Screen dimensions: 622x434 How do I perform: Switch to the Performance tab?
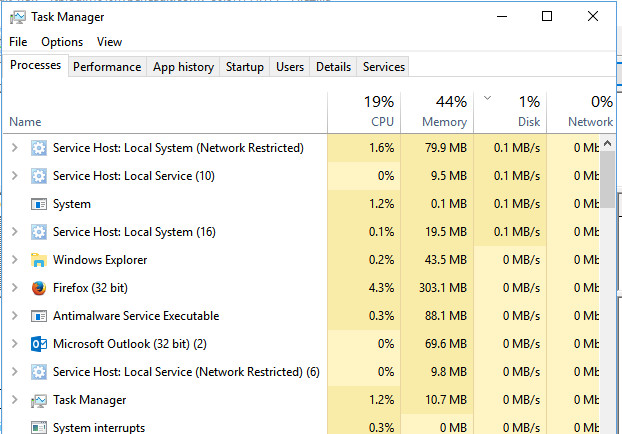click(x=107, y=67)
